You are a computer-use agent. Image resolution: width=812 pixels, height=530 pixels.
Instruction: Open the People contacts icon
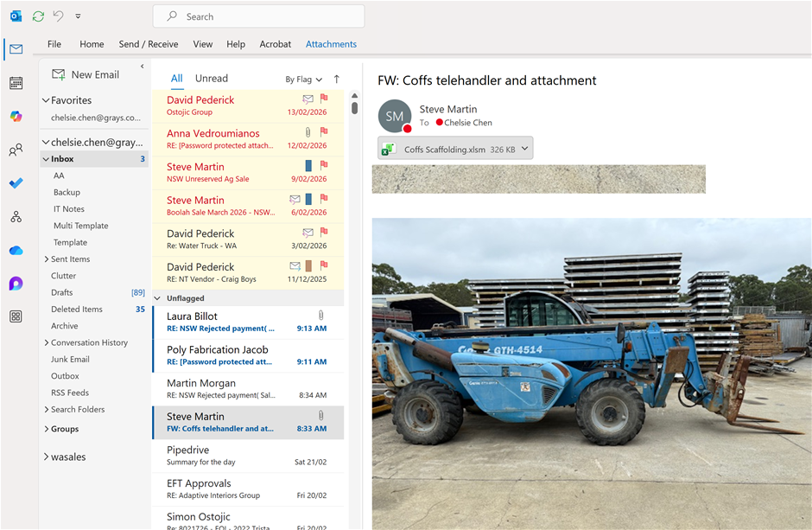click(16, 150)
